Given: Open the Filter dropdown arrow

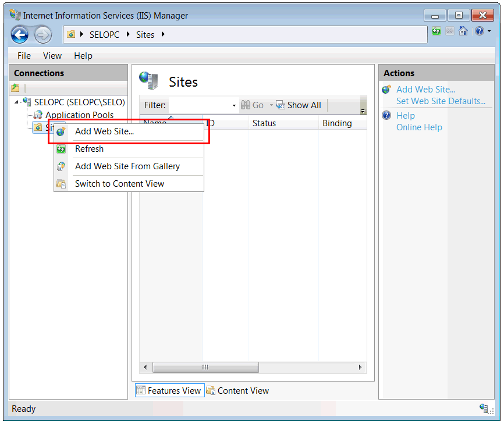Looking at the screenshot, I should point(234,105).
